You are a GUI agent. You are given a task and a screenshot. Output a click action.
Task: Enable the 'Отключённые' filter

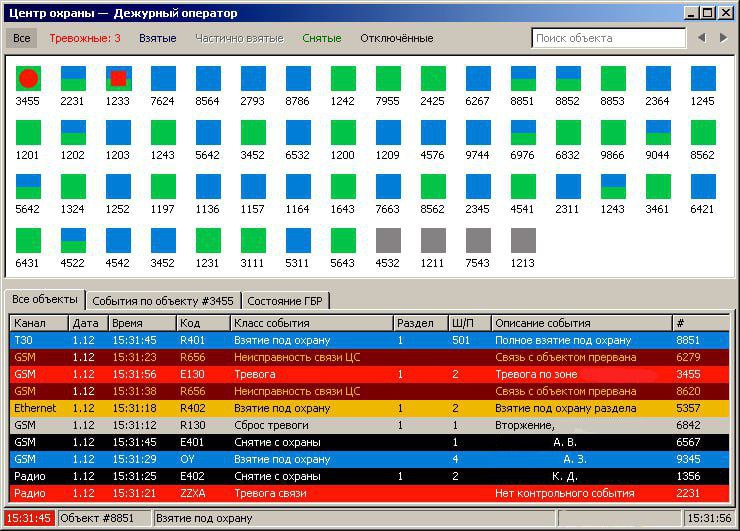point(396,38)
